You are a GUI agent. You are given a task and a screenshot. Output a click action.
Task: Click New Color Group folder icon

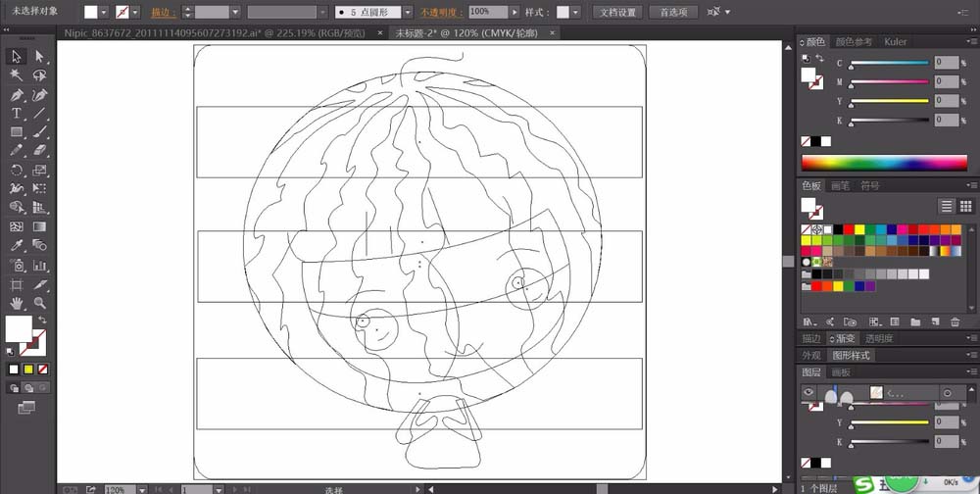[915, 322]
